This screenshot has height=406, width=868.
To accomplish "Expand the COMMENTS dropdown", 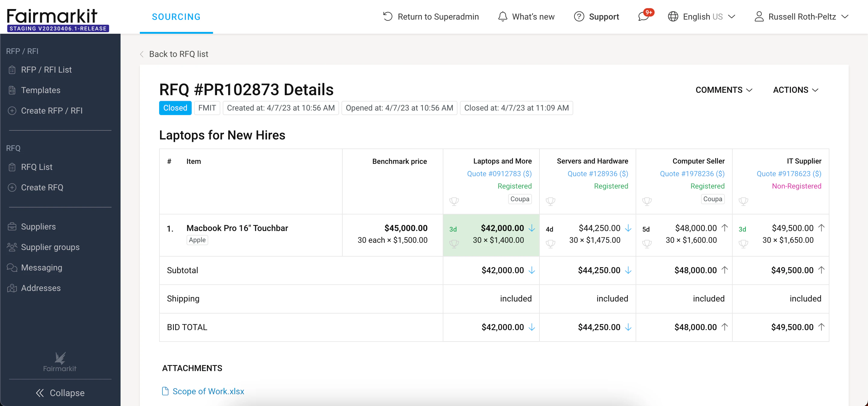I will click(x=724, y=90).
